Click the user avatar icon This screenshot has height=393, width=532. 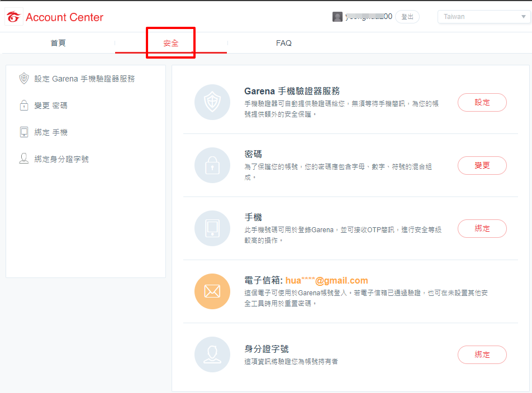[338, 17]
